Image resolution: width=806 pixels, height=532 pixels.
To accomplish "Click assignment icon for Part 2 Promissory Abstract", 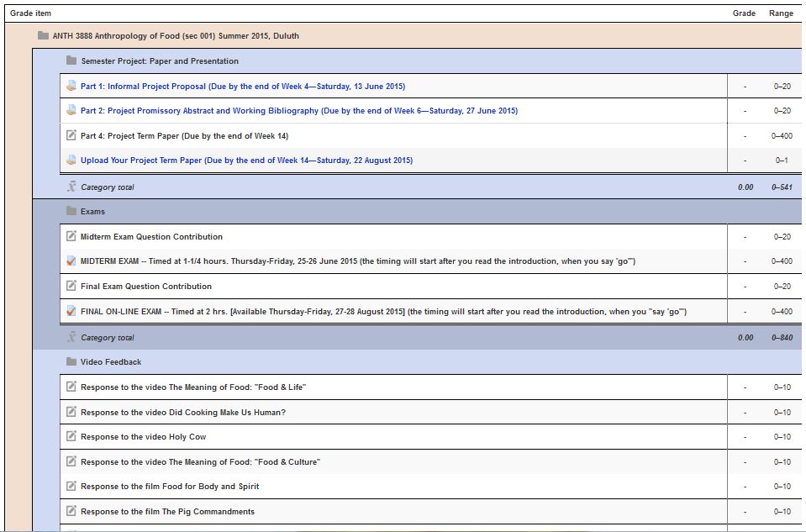I will coord(71,110).
